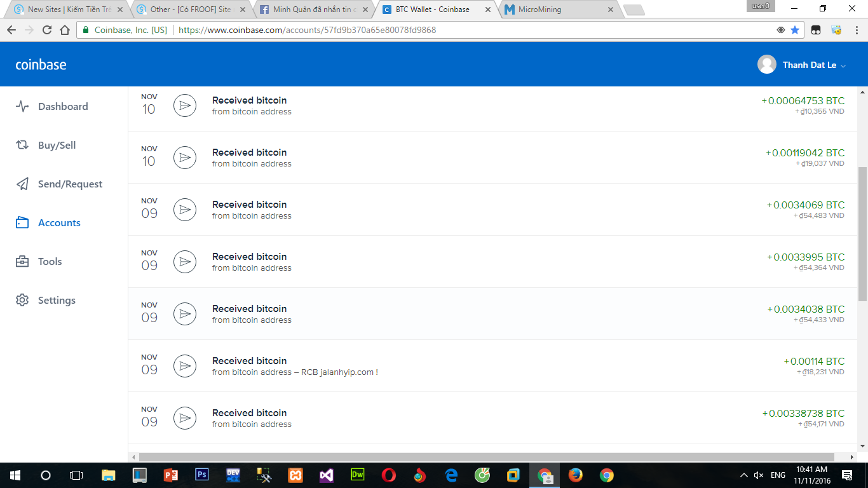
Task: Open Send/Request from the sidebar
Action: [x=59, y=184]
